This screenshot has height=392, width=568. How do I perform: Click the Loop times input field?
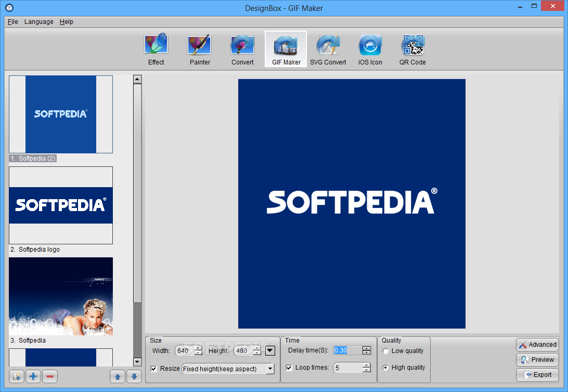[348, 368]
